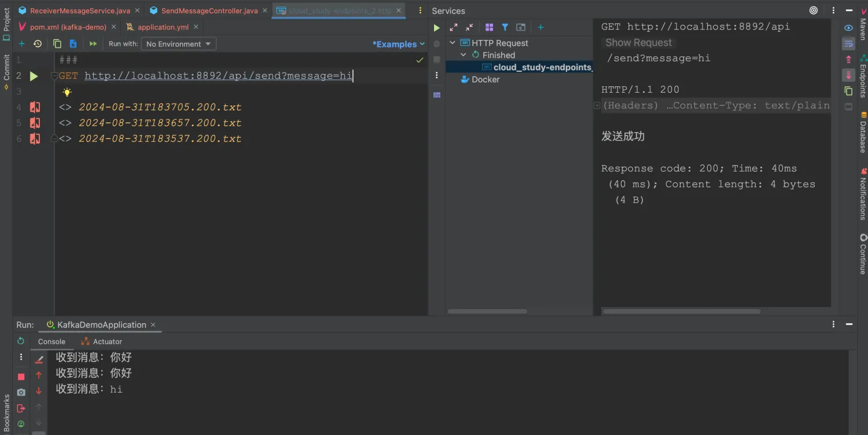Viewport: 868px width, 435px height.
Task: Capture a thread dump with the camera icon
Action: [21, 392]
